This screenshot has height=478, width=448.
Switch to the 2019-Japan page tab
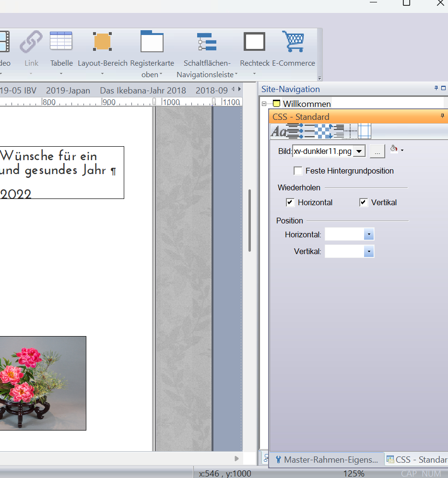pos(68,90)
